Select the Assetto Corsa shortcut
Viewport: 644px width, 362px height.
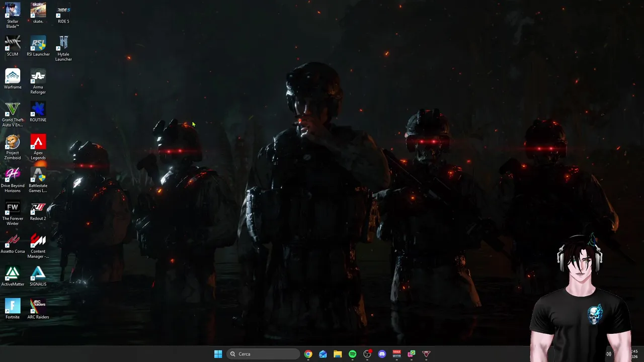click(x=13, y=243)
